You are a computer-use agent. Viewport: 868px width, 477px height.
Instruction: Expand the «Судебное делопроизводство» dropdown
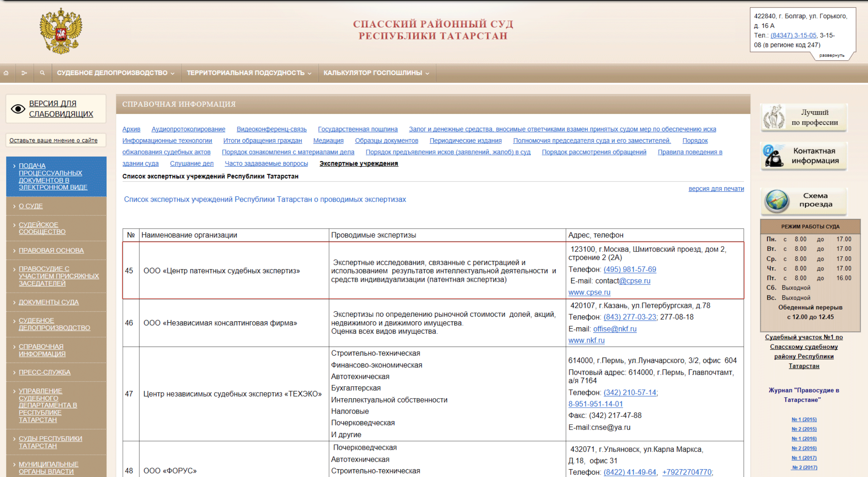[115, 73]
